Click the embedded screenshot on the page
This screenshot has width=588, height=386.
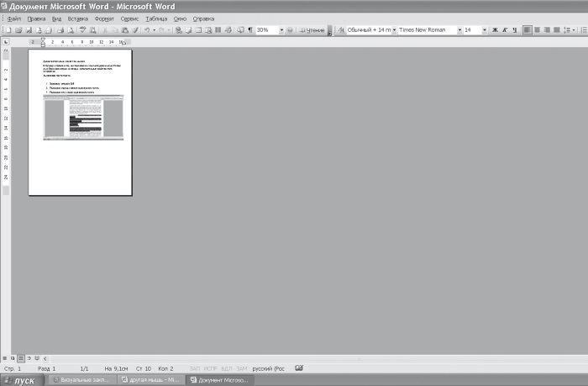coord(83,117)
